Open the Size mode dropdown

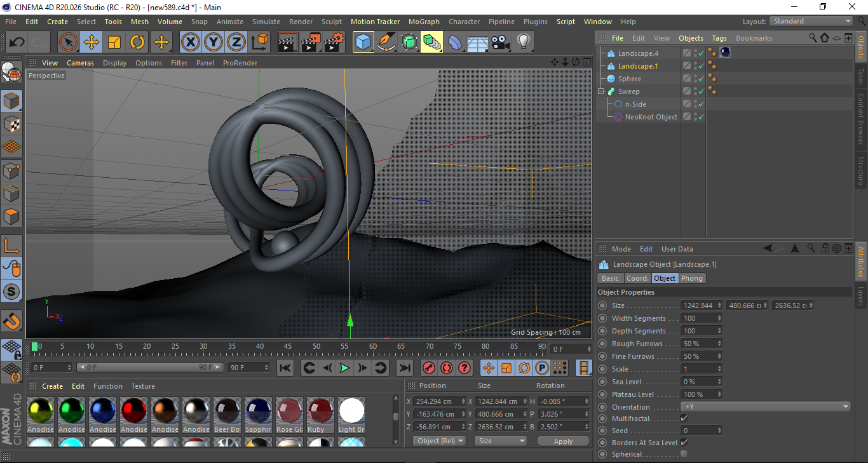[502, 441]
